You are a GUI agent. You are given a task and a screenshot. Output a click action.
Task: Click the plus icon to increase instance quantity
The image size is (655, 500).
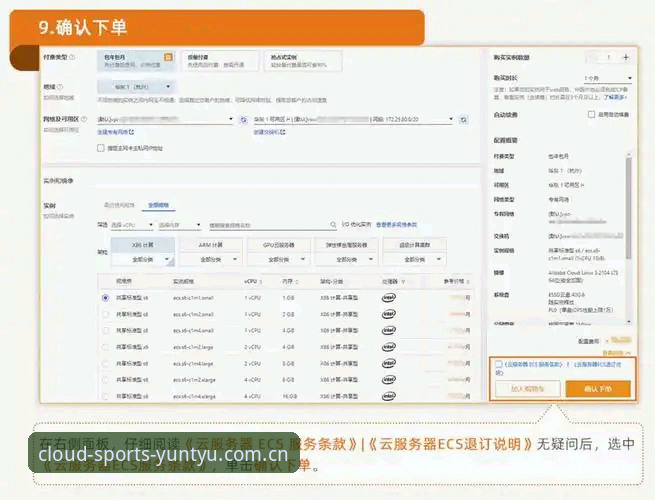[626, 57]
